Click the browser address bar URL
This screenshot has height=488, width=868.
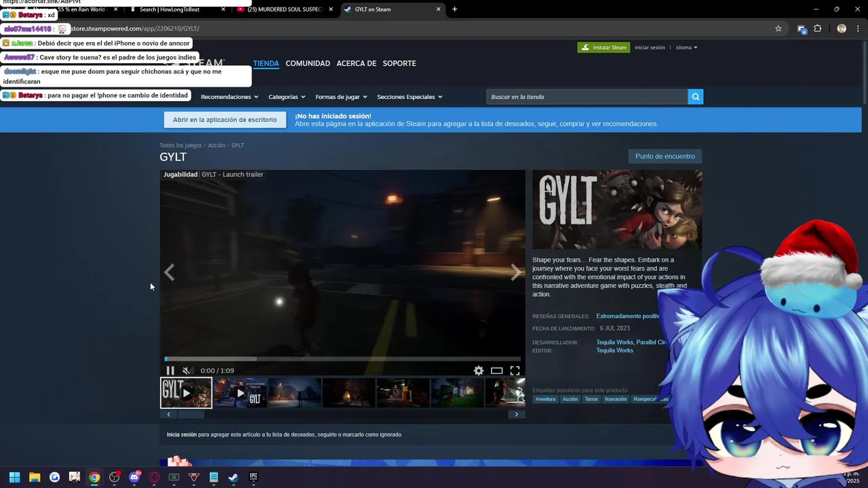coord(134,28)
